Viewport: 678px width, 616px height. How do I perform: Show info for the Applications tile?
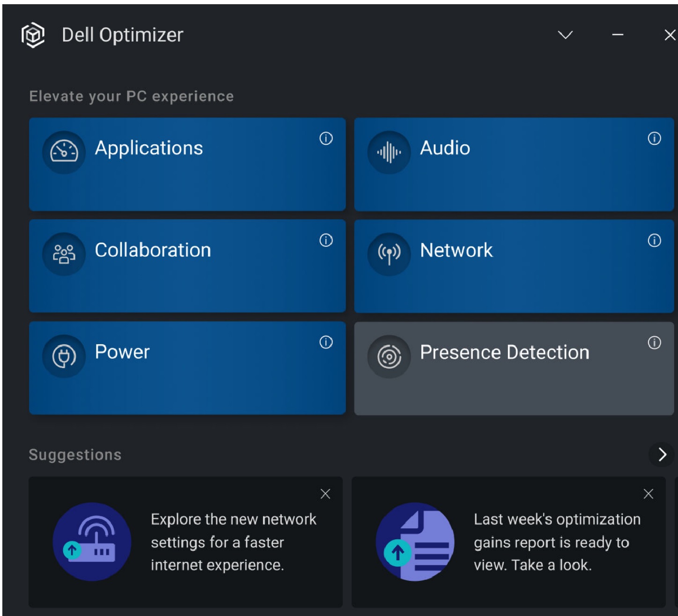click(326, 138)
